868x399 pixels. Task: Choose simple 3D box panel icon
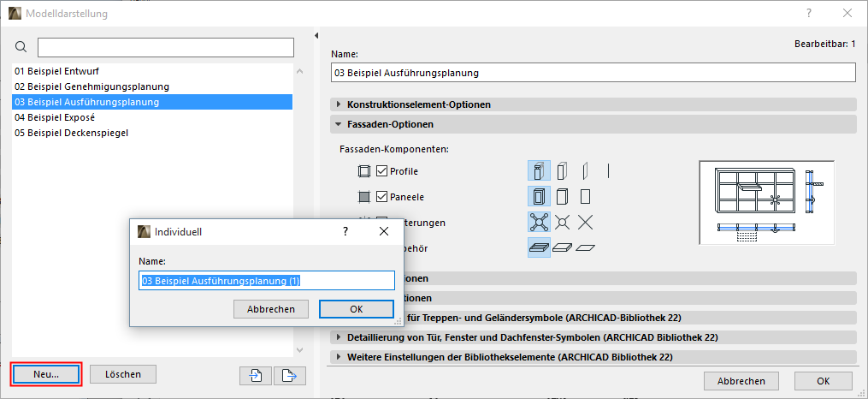562,196
